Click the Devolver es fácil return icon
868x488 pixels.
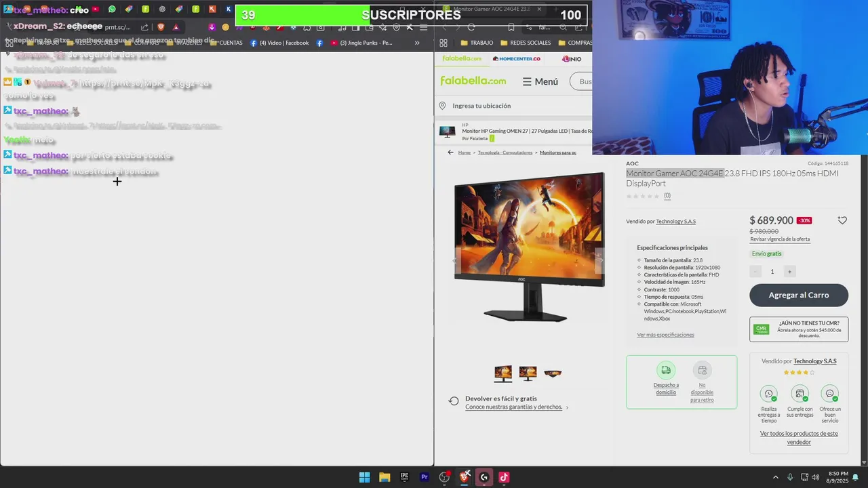coord(454,401)
